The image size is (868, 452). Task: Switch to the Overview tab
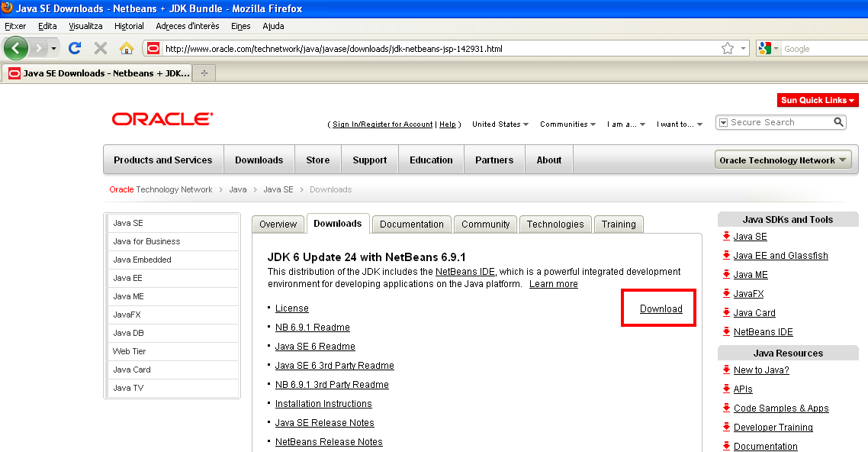(278, 224)
